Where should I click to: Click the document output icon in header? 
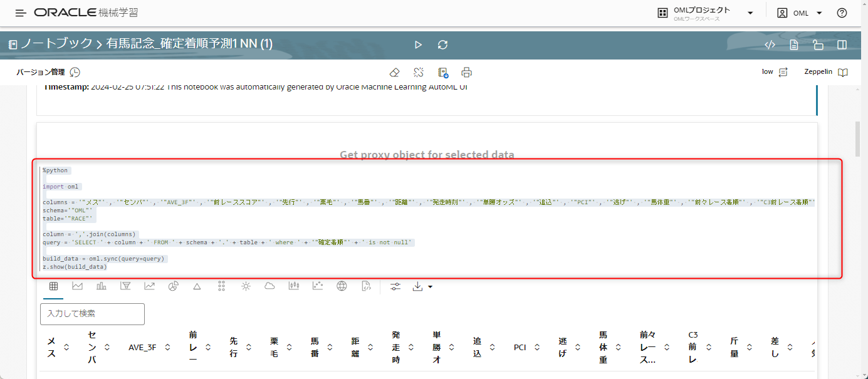[x=794, y=44]
